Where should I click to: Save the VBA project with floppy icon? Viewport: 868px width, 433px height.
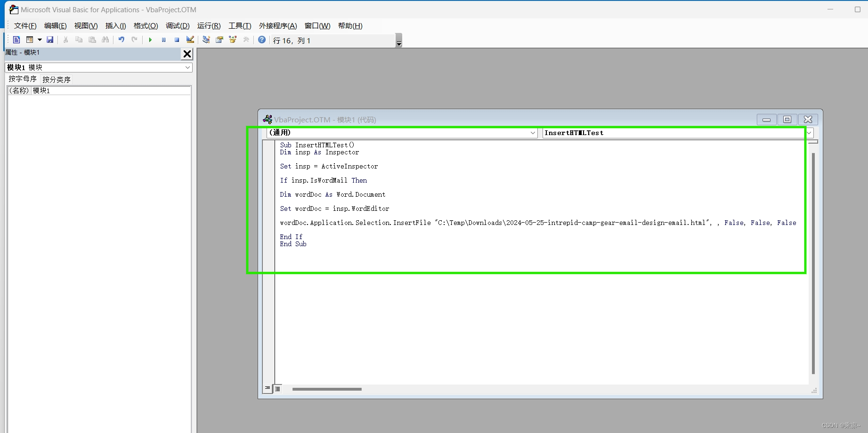click(x=50, y=40)
